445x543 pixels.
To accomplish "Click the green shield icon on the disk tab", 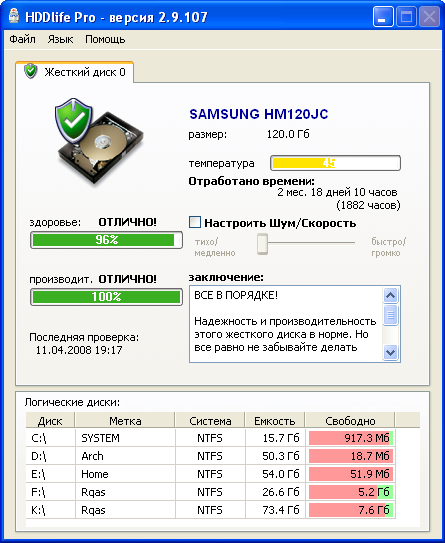I will click(30, 71).
